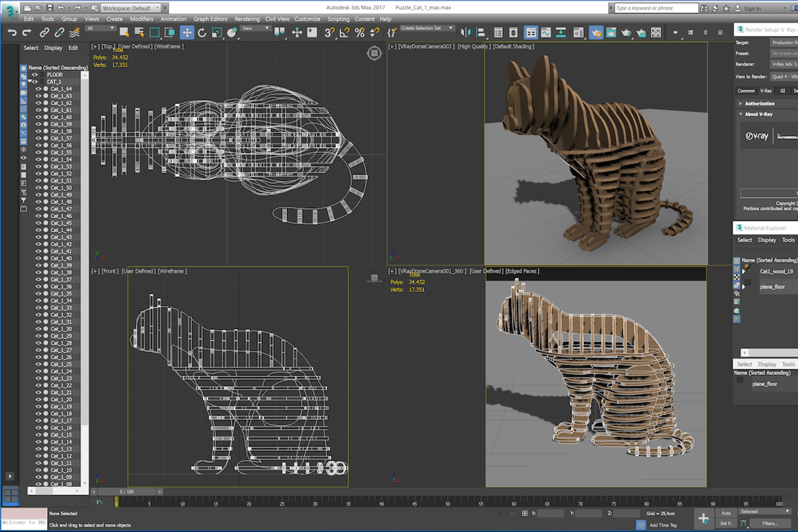Activate the Select and Link tool

tap(45, 32)
